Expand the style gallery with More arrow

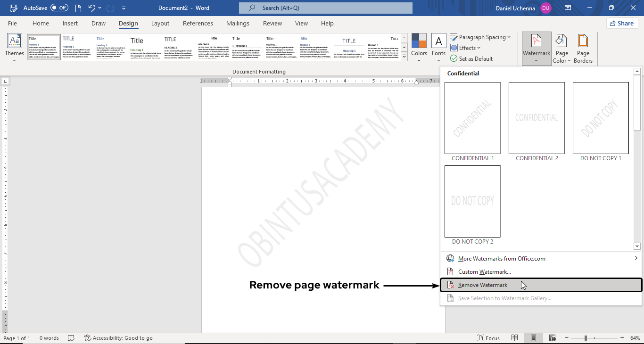click(x=404, y=56)
